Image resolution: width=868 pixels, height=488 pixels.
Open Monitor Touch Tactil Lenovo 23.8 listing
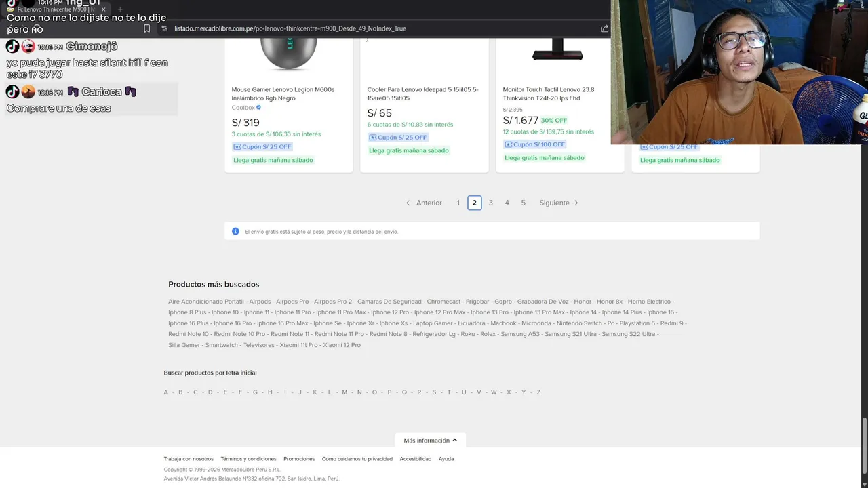click(x=548, y=94)
